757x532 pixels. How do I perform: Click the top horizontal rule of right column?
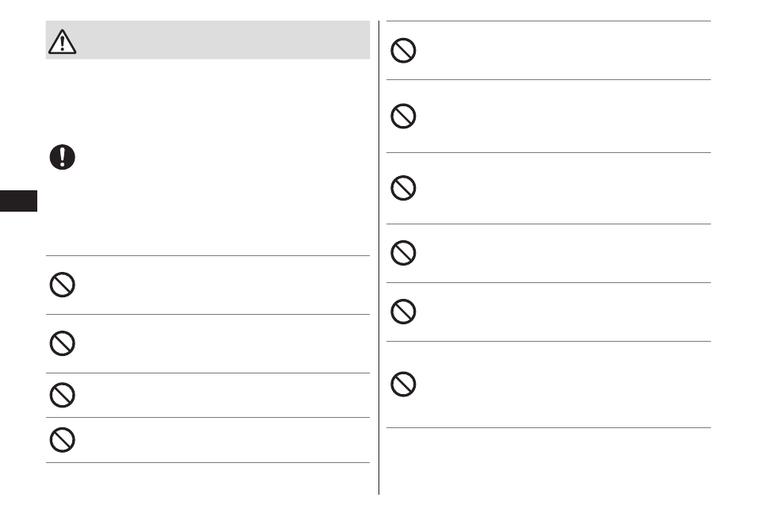[548, 21]
